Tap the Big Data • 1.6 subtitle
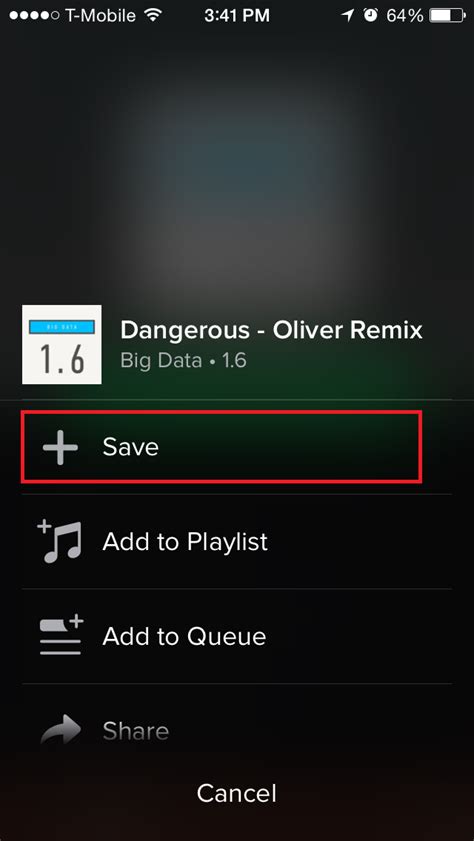The width and height of the screenshot is (474, 841). click(183, 360)
